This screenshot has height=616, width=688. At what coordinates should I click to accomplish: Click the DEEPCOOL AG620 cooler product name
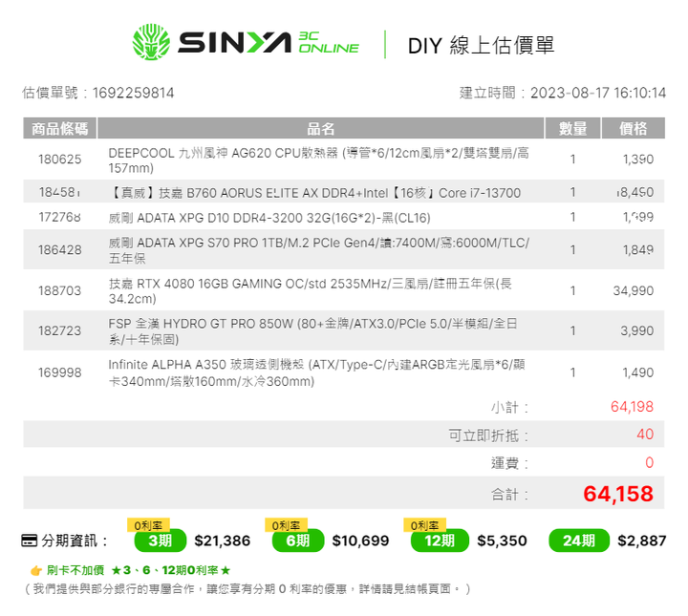click(319, 160)
